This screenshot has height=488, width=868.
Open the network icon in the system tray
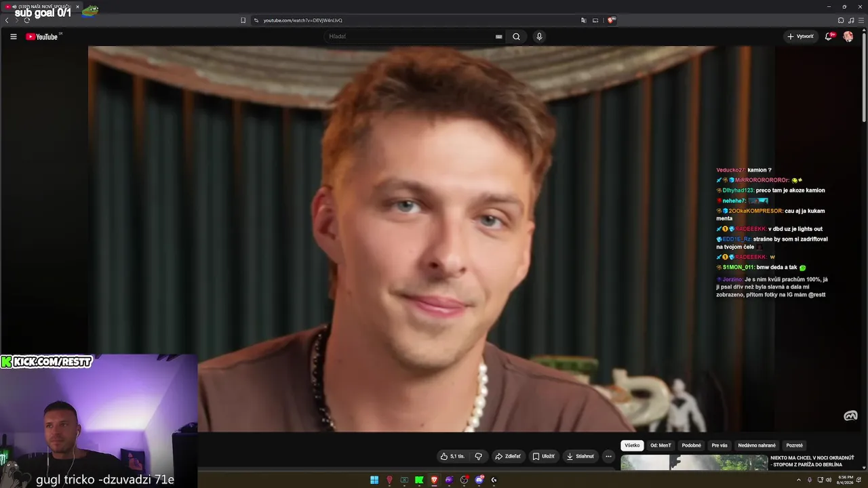coord(820,480)
